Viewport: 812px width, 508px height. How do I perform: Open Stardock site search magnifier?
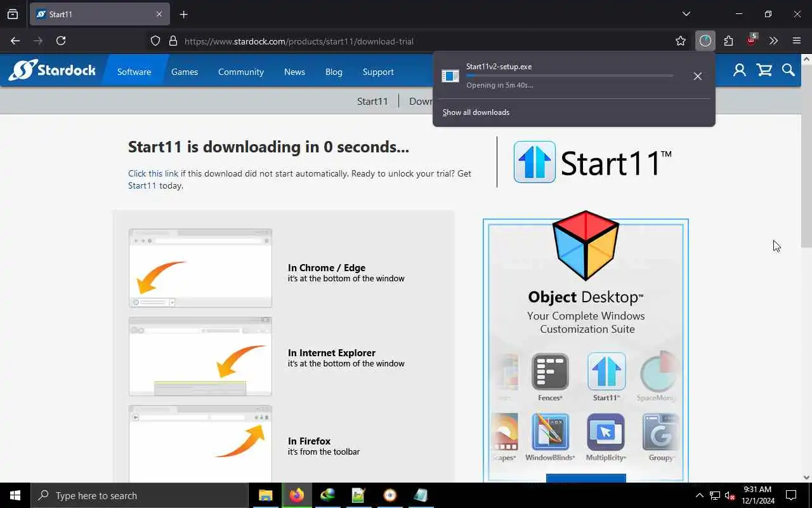tap(789, 70)
